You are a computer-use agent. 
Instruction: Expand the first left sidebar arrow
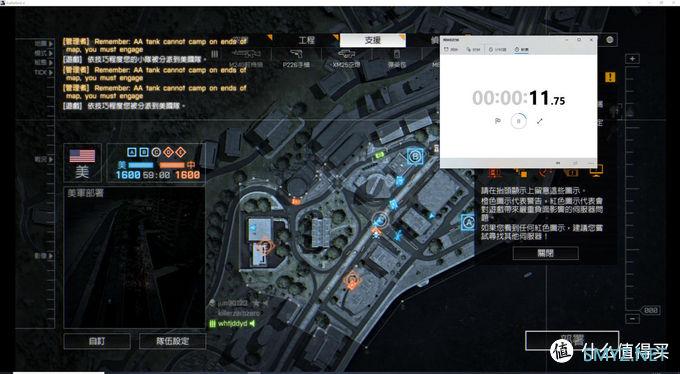tap(50, 44)
